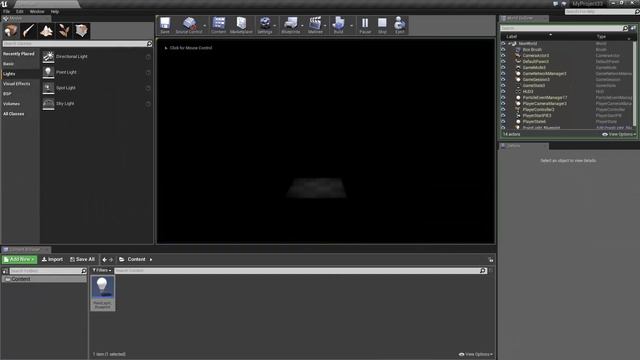The width and height of the screenshot is (640, 360).
Task: Click the Save toolbar icon
Action: [165, 25]
